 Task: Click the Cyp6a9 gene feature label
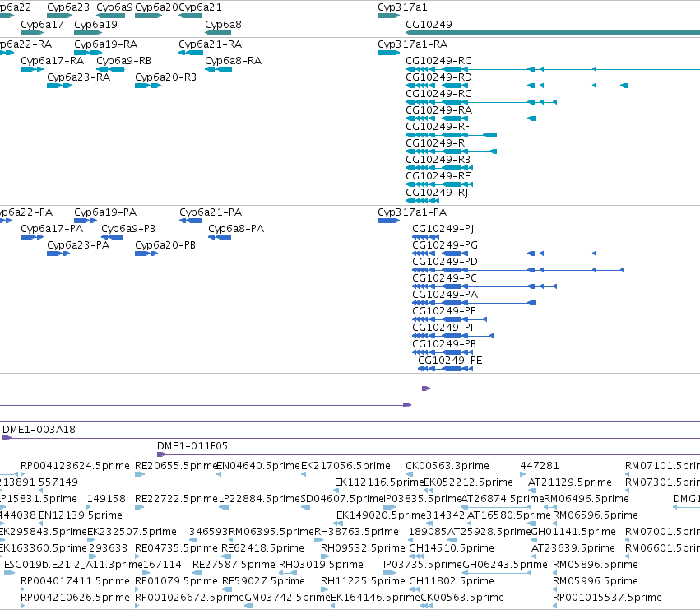pyautogui.click(x=114, y=7)
